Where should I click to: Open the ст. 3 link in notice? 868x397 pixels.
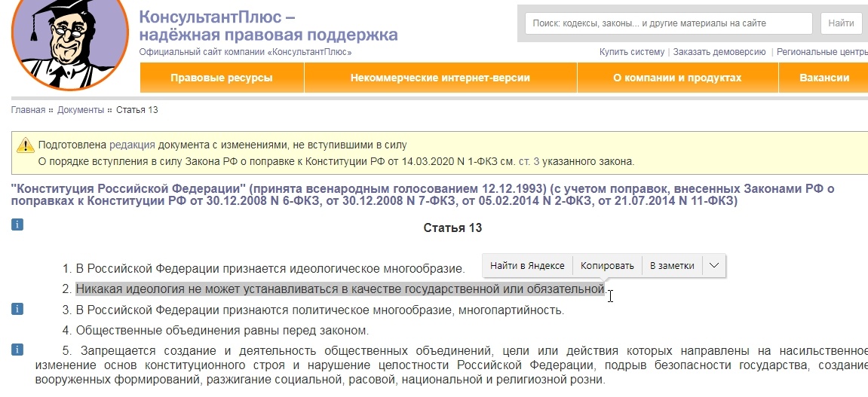[529, 162]
